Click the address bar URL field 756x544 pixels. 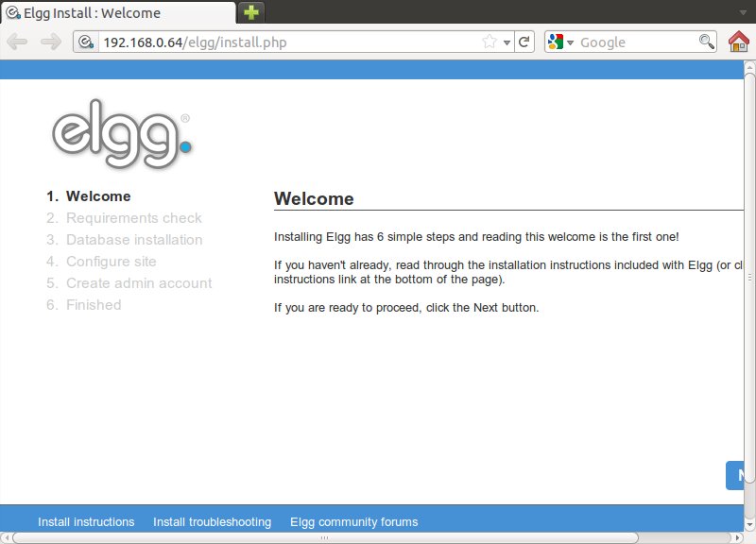(289, 42)
